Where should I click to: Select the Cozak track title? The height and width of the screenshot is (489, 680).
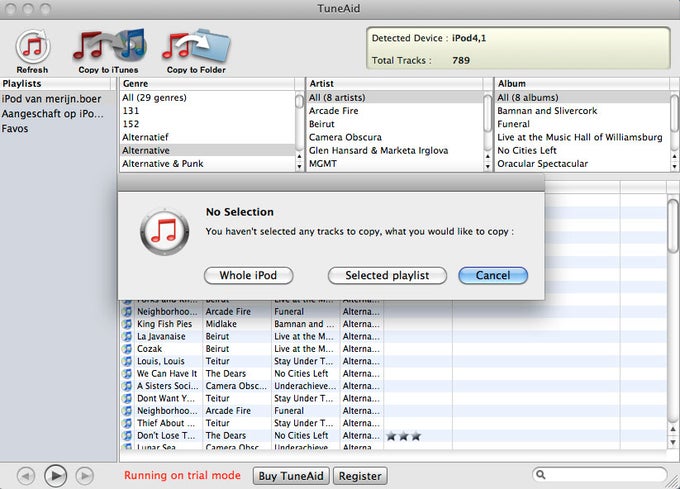point(149,349)
